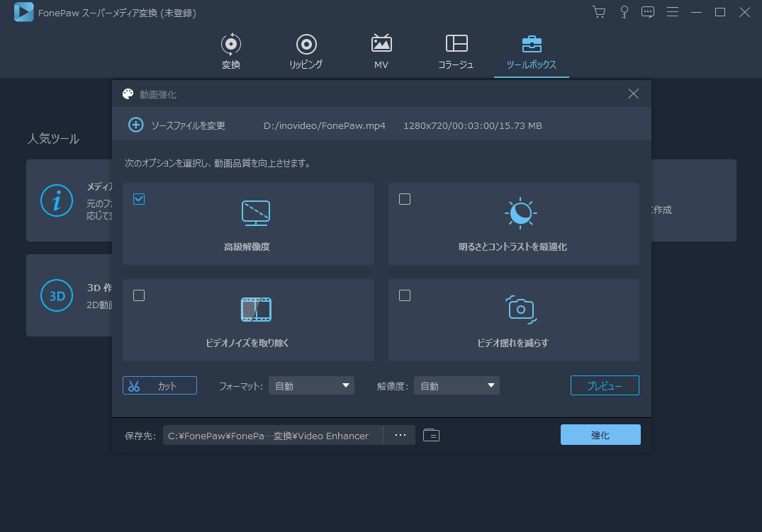Viewport: 762px width, 532px height.
Task: Open the フォーマット dropdown
Action: pos(311,386)
